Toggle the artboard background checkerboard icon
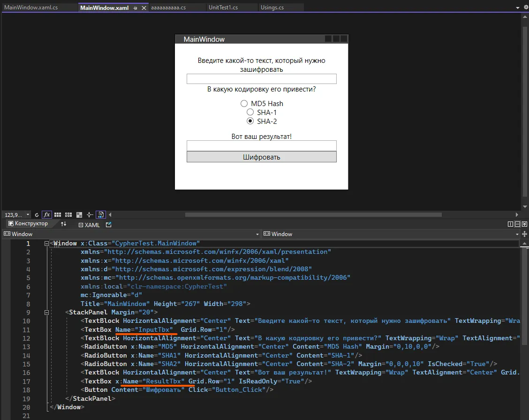529x420 pixels. [x=79, y=215]
